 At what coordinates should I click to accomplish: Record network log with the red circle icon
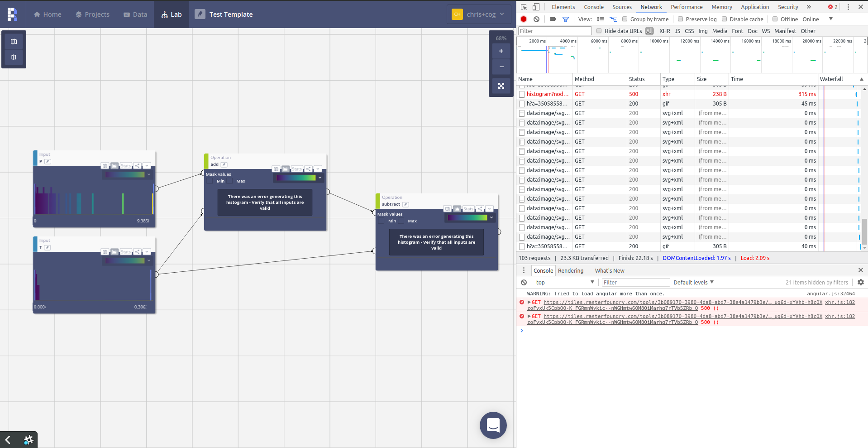coord(524,19)
